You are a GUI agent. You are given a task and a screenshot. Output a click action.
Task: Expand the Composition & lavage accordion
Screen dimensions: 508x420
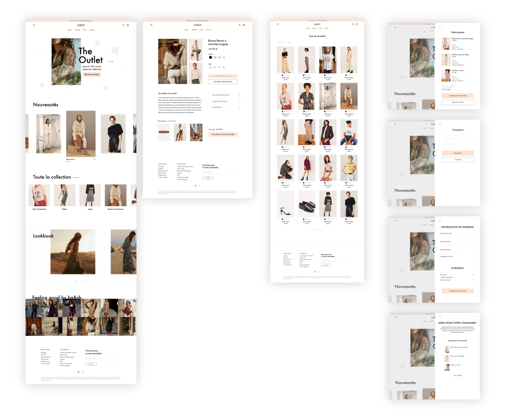click(239, 101)
